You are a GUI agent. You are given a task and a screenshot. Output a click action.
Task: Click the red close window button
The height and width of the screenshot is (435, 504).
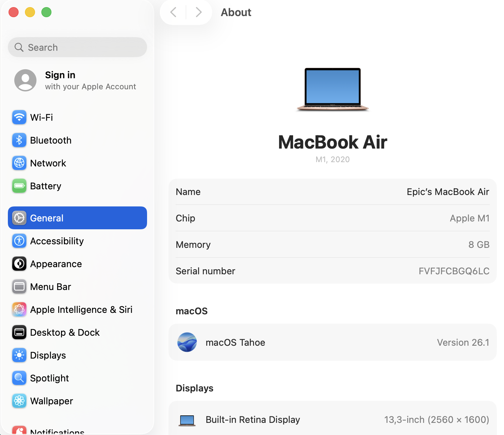14,12
